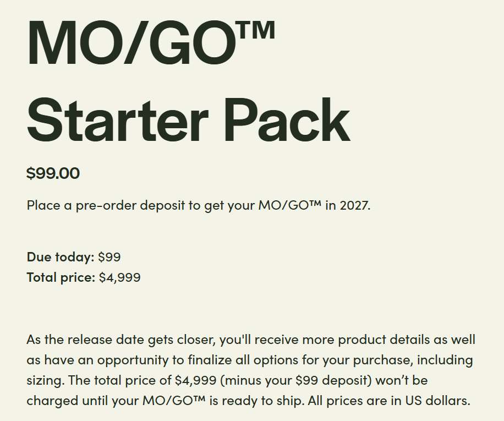The width and height of the screenshot is (504, 421).
Task: Click the trademark symbol in the title
Action: tap(256, 29)
